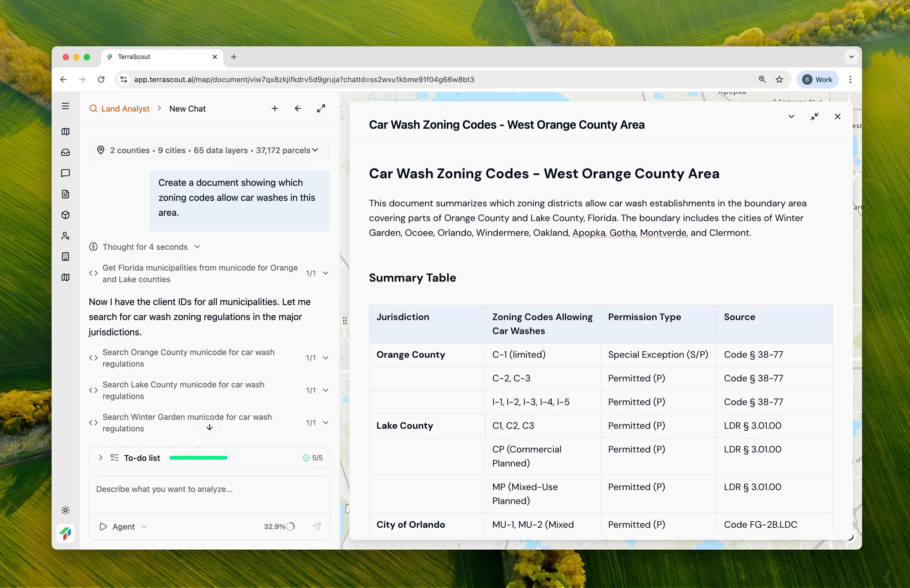The width and height of the screenshot is (910, 588).
Task: Click the 3D cube icon in the sidebar
Action: 65,215
